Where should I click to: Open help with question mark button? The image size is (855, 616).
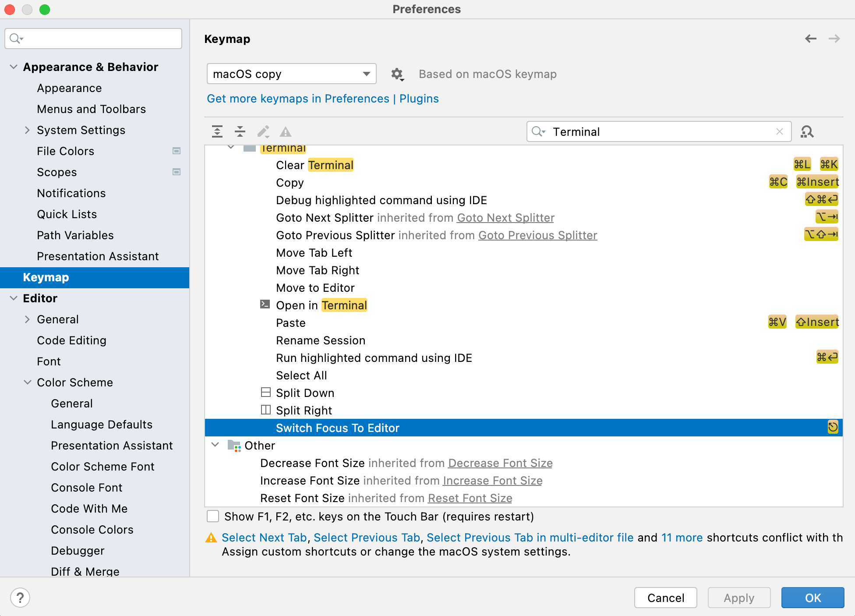[x=20, y=598]
